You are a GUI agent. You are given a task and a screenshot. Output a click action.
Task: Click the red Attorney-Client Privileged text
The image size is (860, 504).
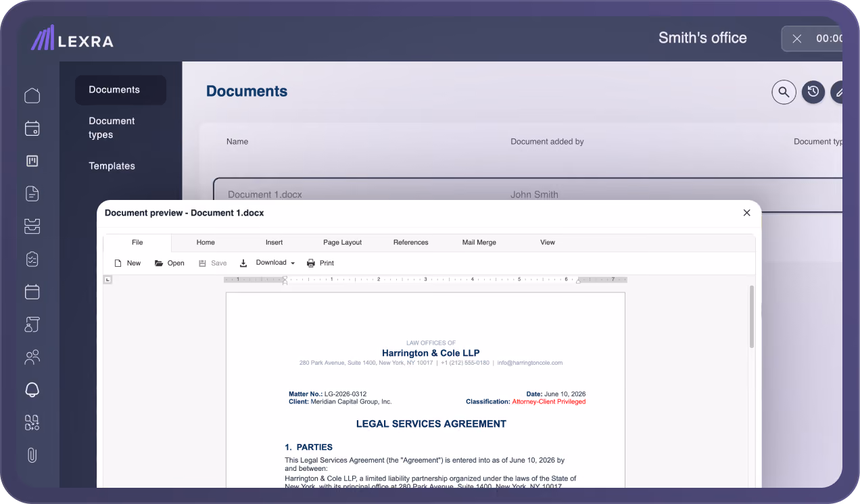(548, 402)
